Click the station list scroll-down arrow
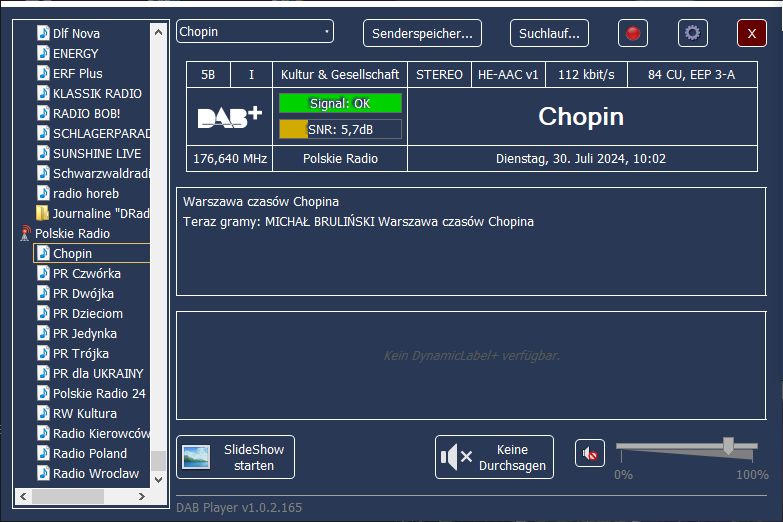 click(158, 480)
